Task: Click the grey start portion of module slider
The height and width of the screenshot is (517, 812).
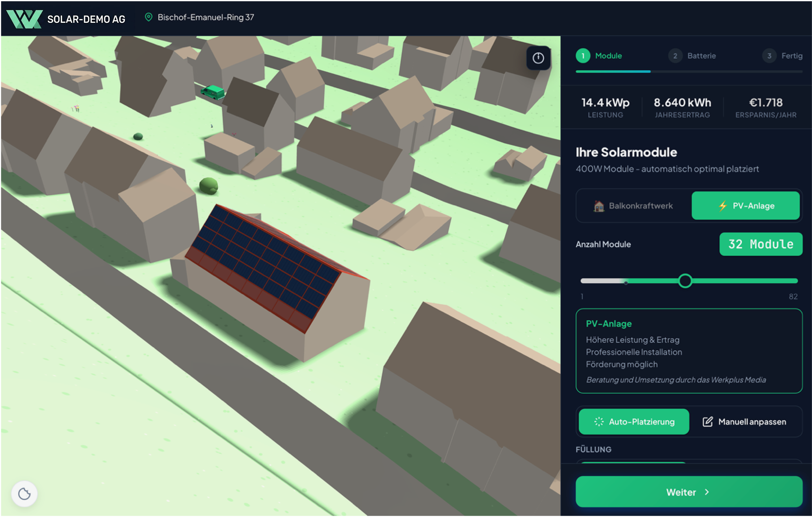Action: pyautogui.click(x=603, y=281)
